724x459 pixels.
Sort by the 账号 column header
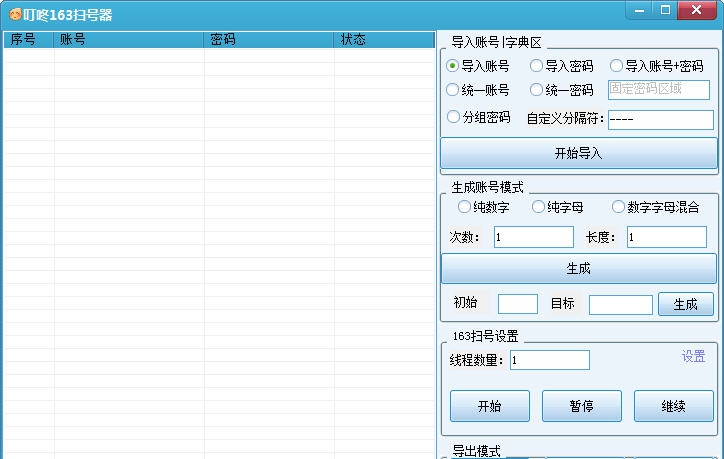129,40
